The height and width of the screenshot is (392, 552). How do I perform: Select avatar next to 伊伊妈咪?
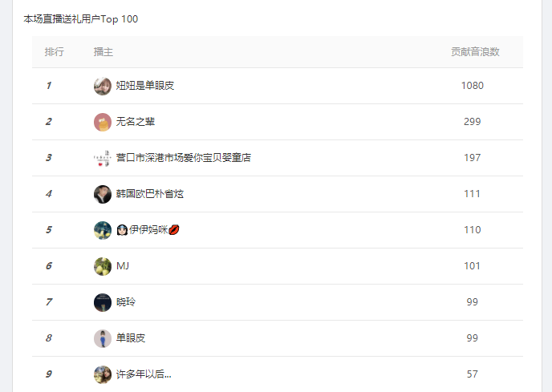click(103, 230)
